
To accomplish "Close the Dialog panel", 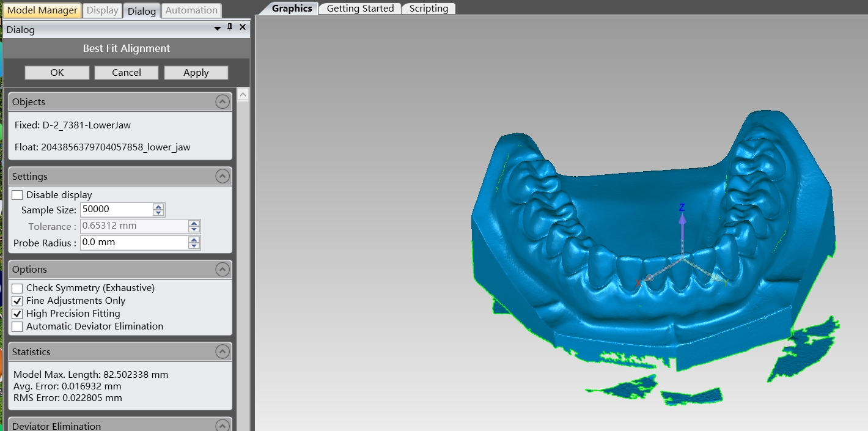I will pos(243,28).
